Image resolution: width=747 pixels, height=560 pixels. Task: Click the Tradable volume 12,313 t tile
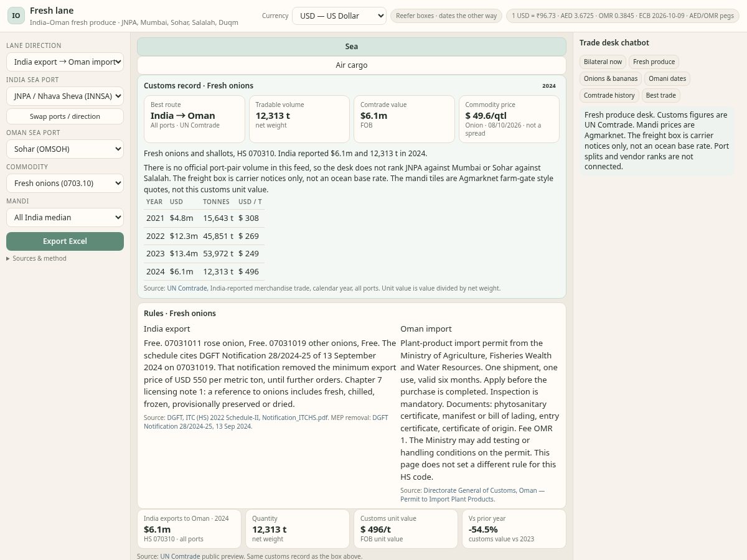point(299,119)
